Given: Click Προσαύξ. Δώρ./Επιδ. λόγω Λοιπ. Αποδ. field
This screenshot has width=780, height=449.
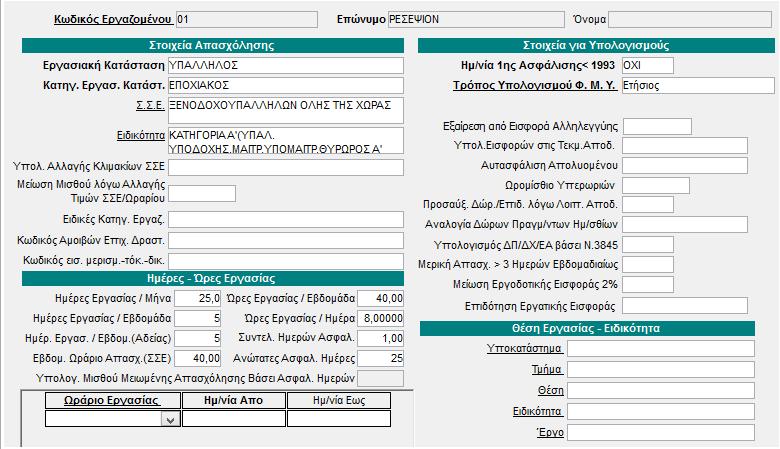Looking at the screenshot, I should pyautogui.click(x=648, y=204).
